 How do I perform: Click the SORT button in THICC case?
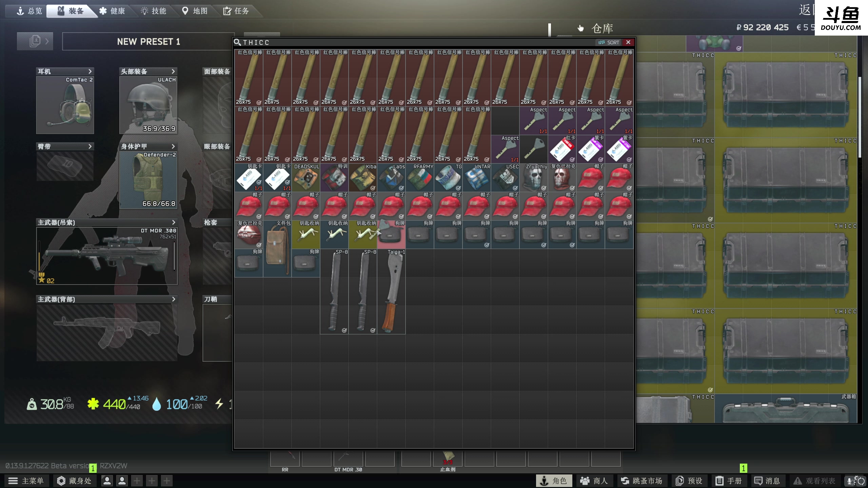[609, 42]
